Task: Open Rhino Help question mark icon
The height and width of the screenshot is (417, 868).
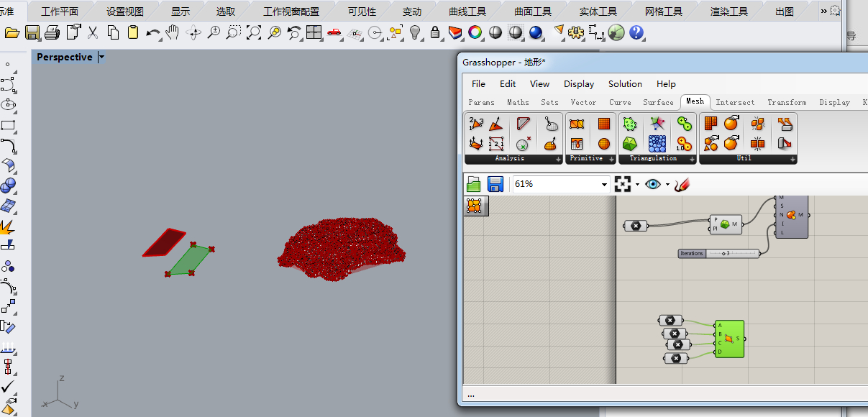Action: [636, 32]
